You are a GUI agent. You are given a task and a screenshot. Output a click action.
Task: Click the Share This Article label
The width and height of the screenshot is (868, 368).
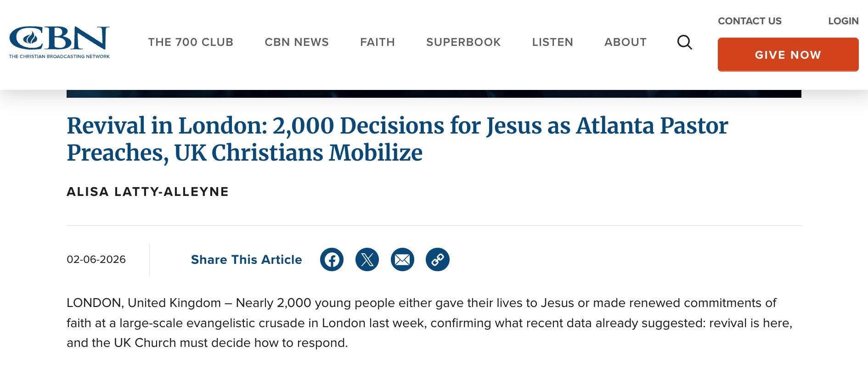point(246,260)
